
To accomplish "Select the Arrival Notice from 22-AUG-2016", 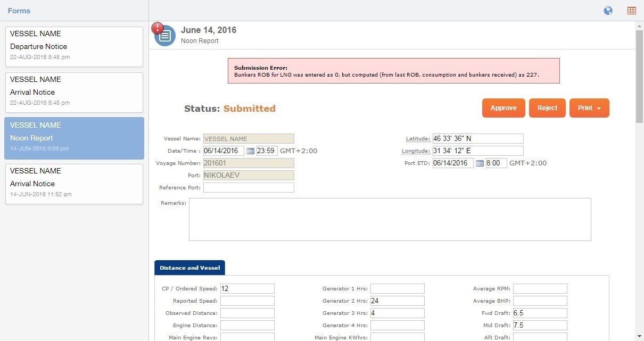I will (74, 92).
